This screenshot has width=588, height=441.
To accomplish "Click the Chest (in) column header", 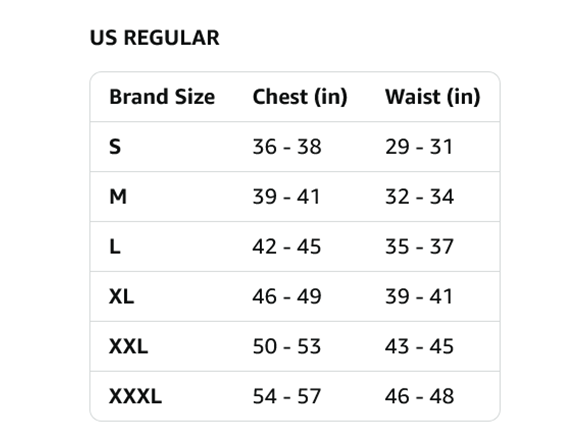I will [x=300, y=97].
